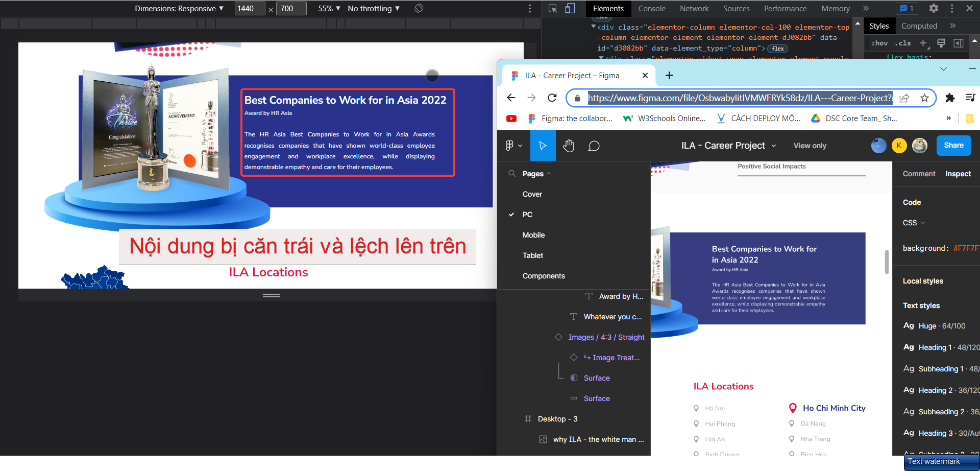Bookmark this tab with the star icon
This screenshot has width=980, height=471.
(924, 98)
